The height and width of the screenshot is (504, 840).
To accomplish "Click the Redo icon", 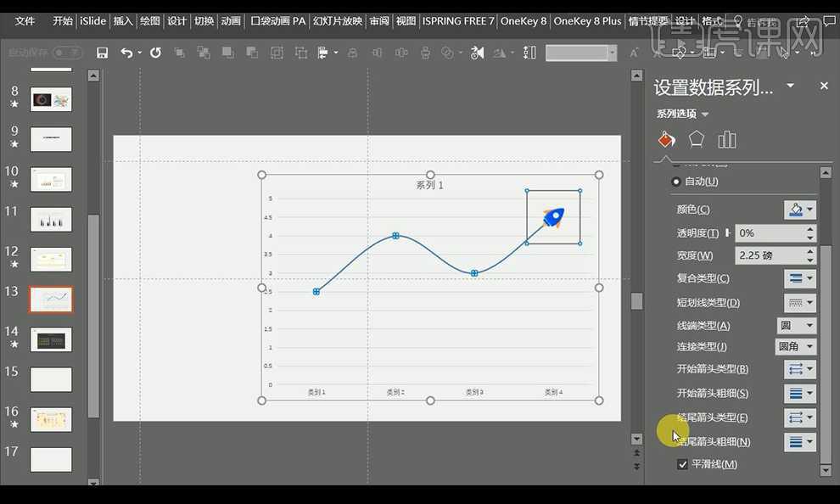I will pos(155,53).
